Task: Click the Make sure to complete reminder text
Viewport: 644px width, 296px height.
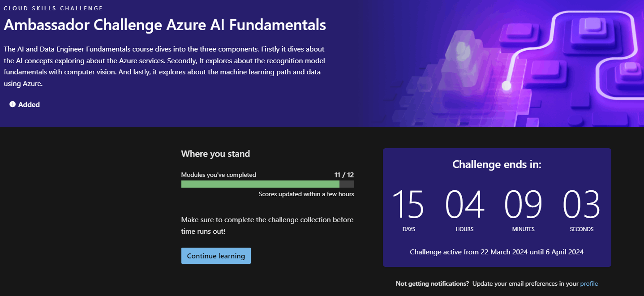Action: [267, 226]
